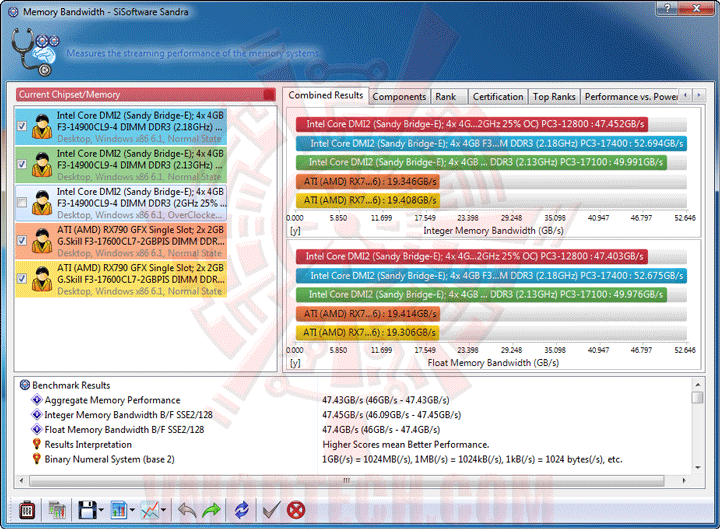Click the horizontal scrollbar left arrow
720x529 pixels.
22,481
